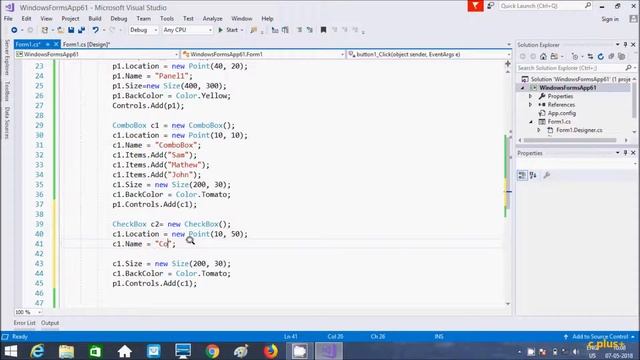Open the Build menu
Screen dimensions: 640x360
pos(95,19)
